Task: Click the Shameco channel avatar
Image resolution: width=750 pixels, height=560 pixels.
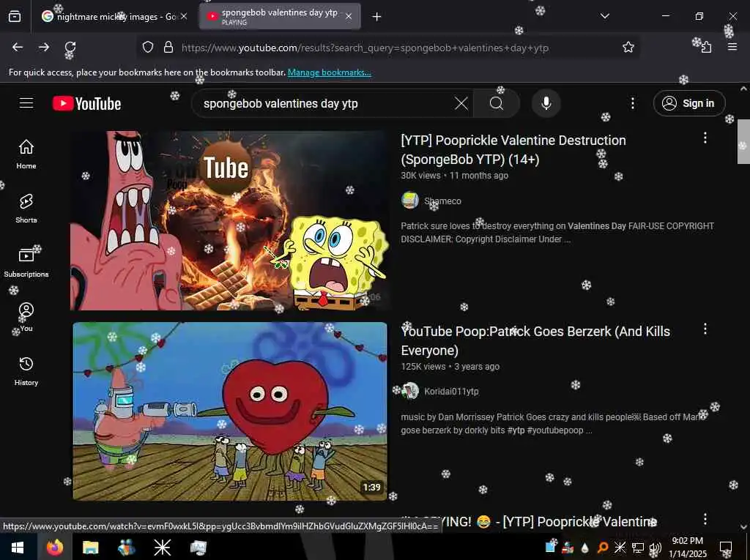Action: (x=410, y=201)
